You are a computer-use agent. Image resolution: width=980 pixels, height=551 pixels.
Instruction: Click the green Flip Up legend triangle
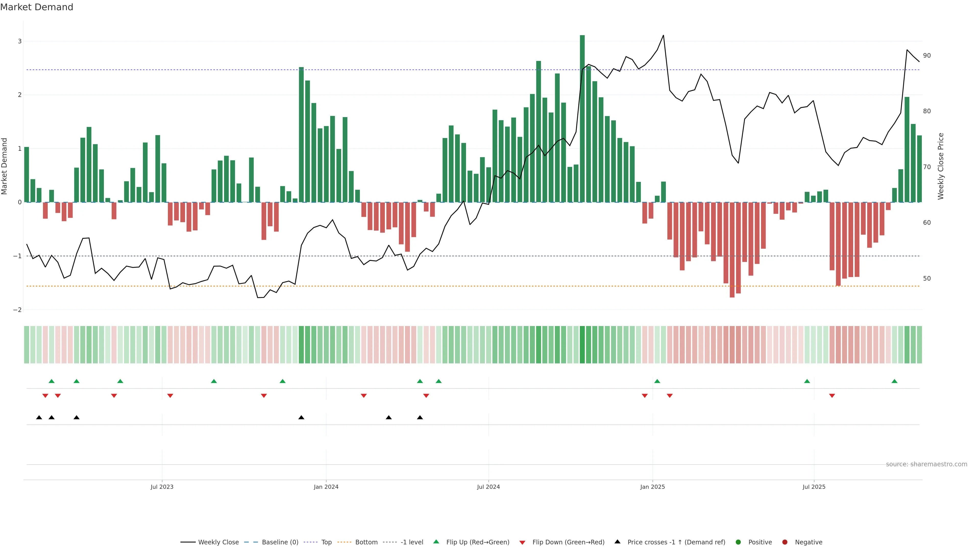tap(436, 542)
